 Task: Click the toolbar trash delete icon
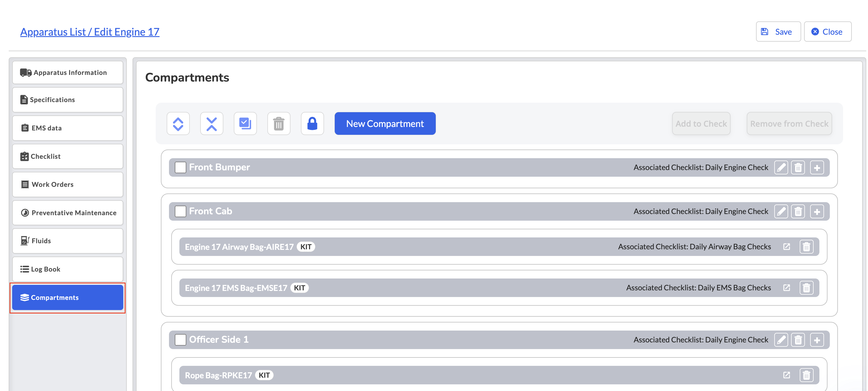pos(279,123)
